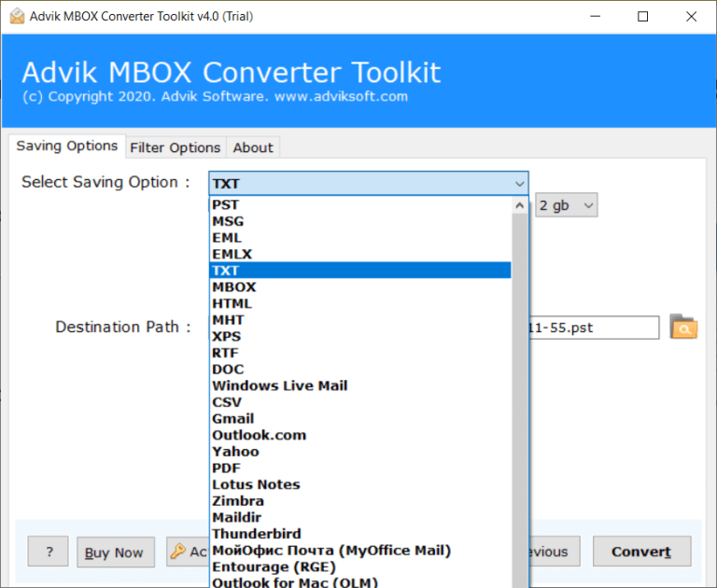This screenshot has height=588, width=717.
Task: Select PDF in the format list
Action: click(x=226, y=469)
